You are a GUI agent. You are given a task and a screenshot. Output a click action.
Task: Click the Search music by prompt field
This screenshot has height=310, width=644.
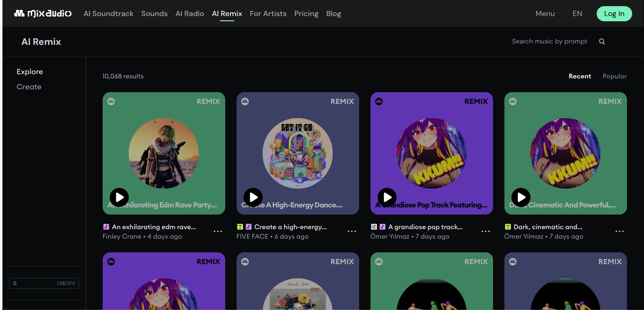tap(549, 42)
